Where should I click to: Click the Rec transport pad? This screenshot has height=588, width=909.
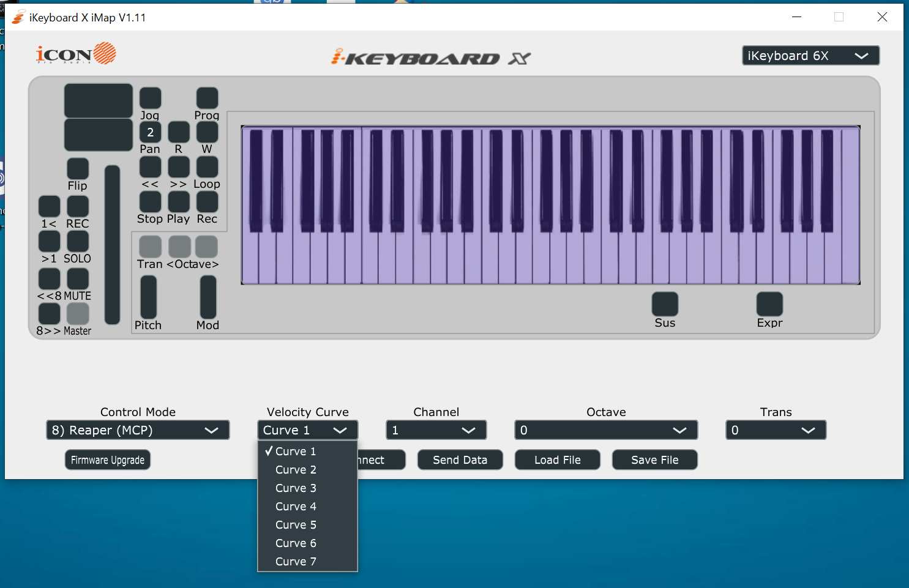tap(207, 202)
